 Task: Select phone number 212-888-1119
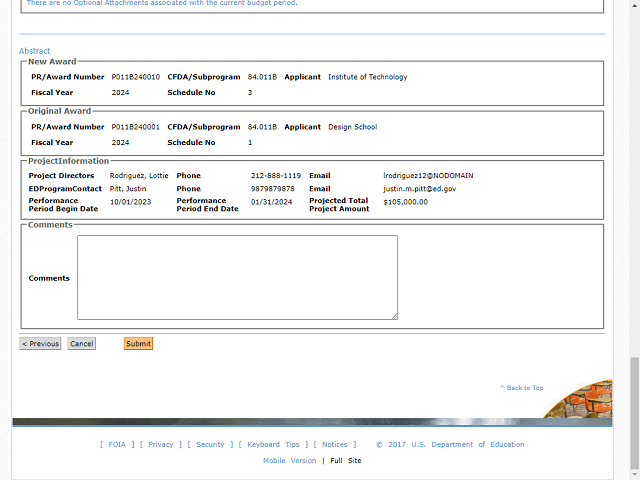coord(276,176)
